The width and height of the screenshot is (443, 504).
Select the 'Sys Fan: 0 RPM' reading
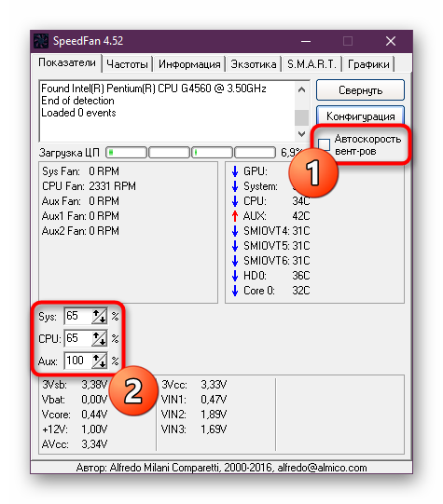tap(80, 171)
